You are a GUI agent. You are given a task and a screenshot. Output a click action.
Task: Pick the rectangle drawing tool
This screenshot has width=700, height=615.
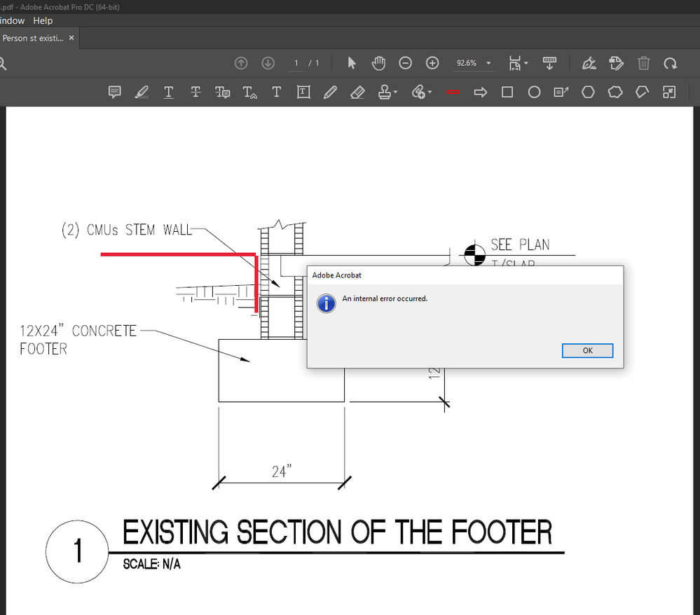507,92
